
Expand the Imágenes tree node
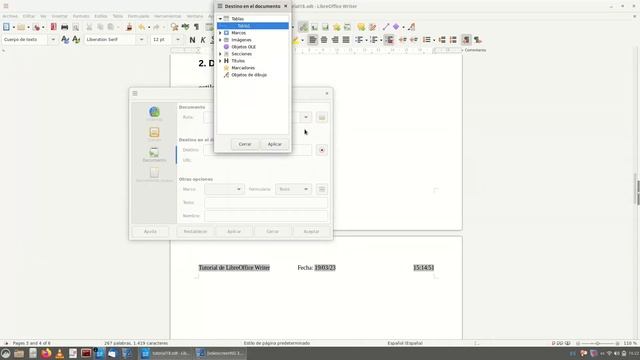(220, 40)
